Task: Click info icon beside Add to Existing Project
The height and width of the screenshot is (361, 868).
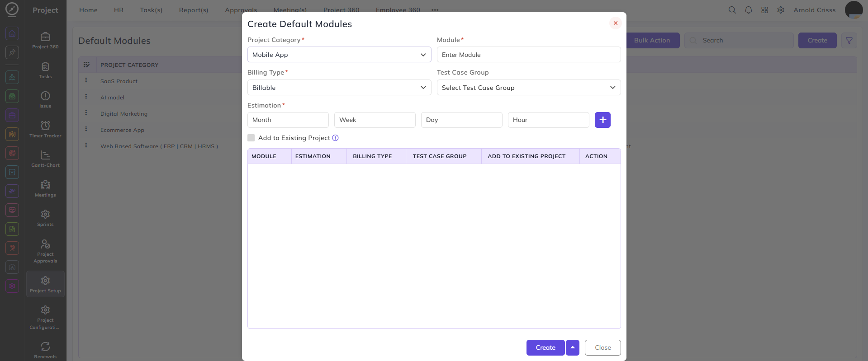Action: point(335,138)
